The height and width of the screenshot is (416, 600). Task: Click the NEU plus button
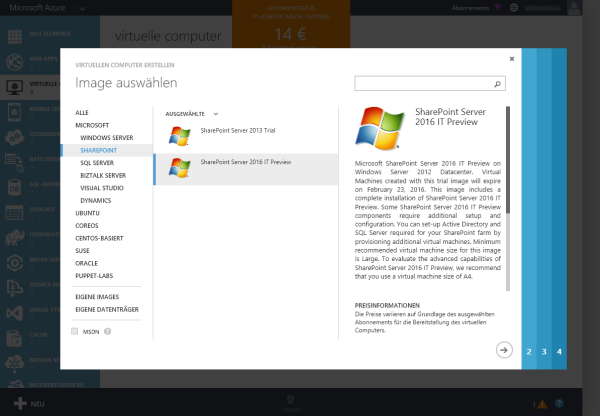29,404
